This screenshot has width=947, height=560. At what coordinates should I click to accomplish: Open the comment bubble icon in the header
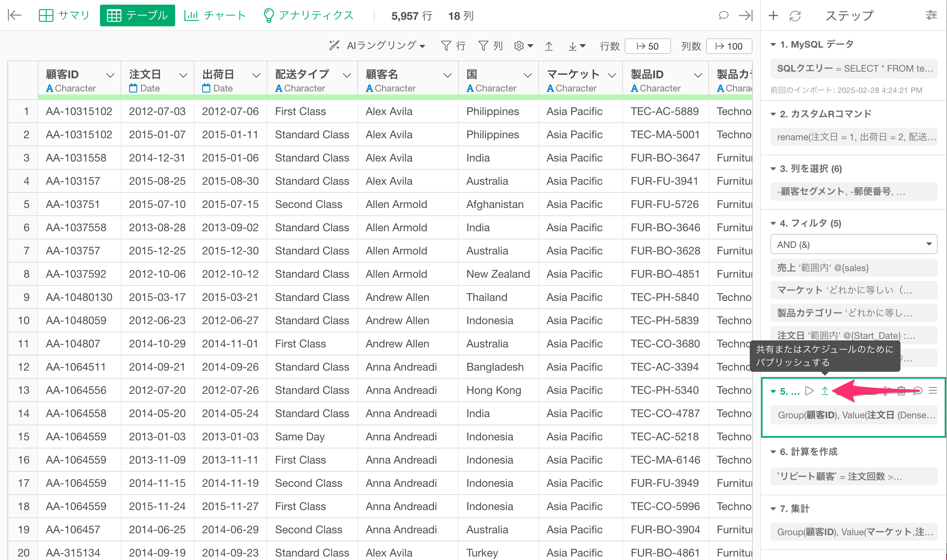point(723,15)
